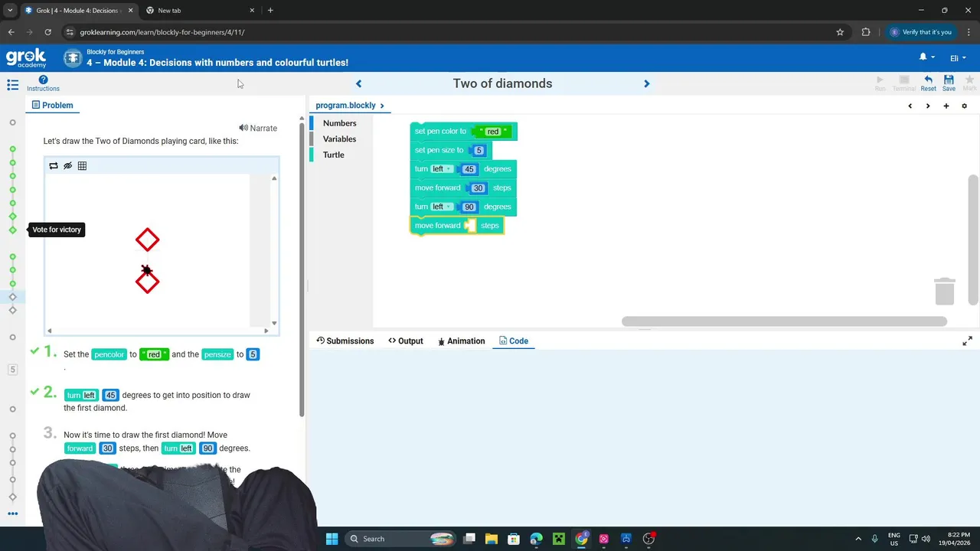
Task: Switch to the Animation tab
Action: tap(461, 341)
